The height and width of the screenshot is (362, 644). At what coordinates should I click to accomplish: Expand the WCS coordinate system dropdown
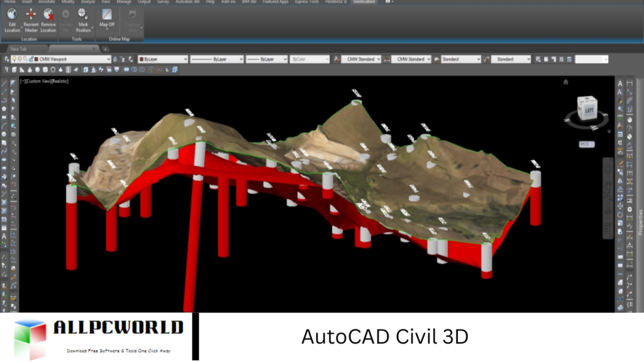(x=587, y=144)
